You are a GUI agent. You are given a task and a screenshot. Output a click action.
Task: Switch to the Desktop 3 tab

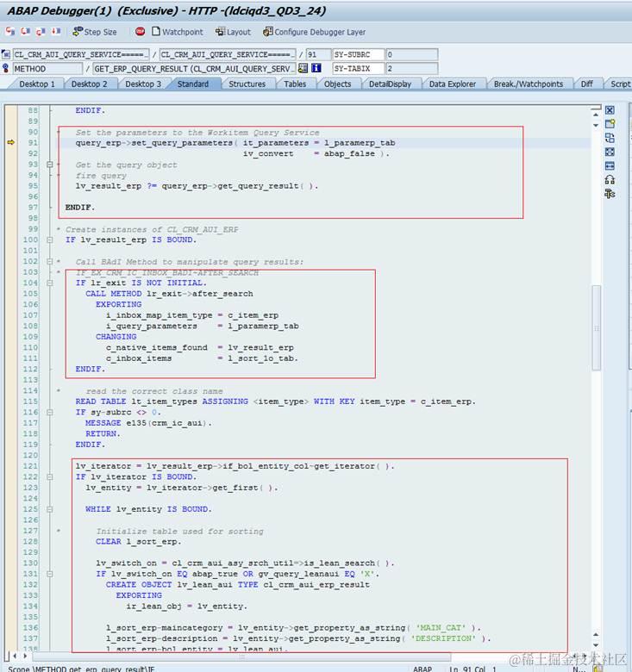point(143,84)
